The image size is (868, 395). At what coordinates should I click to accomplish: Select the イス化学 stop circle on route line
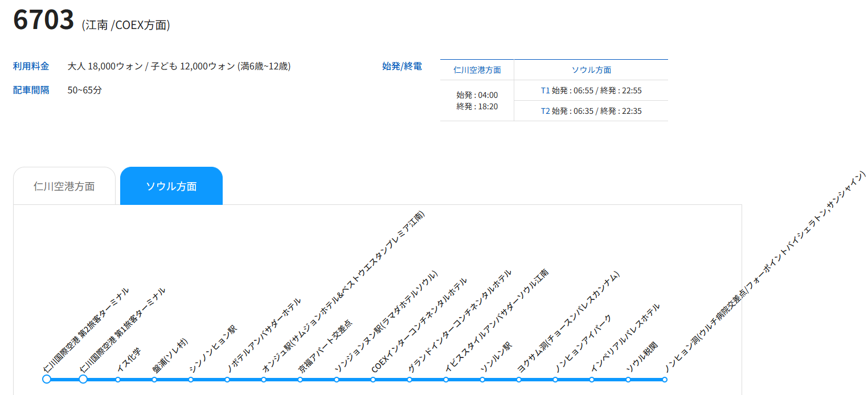[118, 380]
